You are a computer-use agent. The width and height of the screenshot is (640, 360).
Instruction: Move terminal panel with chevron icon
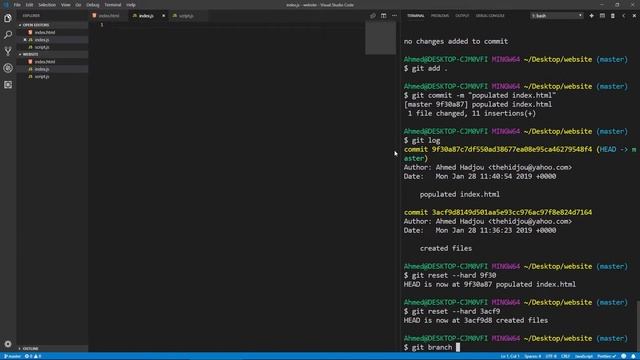click(x=623, y=16)
